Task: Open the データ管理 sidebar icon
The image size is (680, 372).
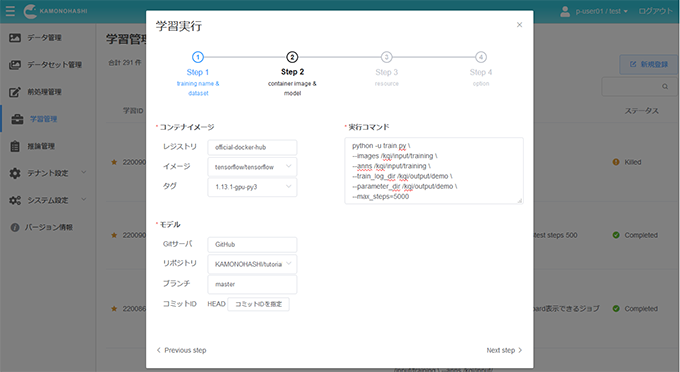Action: coord(15,38)
